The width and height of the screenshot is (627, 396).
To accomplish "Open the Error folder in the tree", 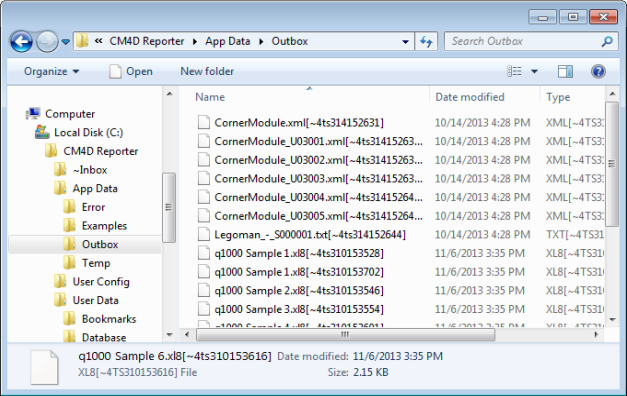I will click(93, 207).
